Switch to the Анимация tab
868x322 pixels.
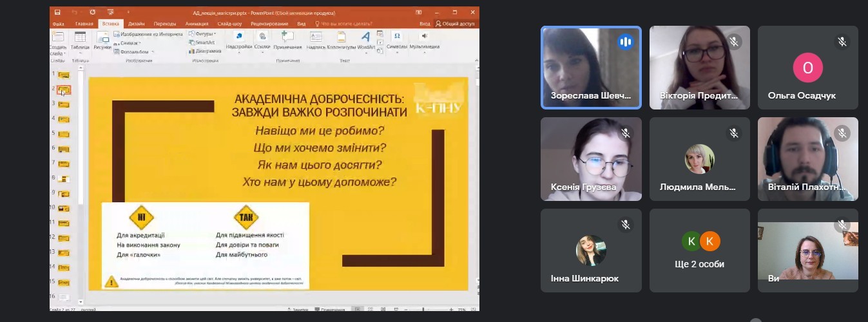pyautogui.click(x=197, y=24)
